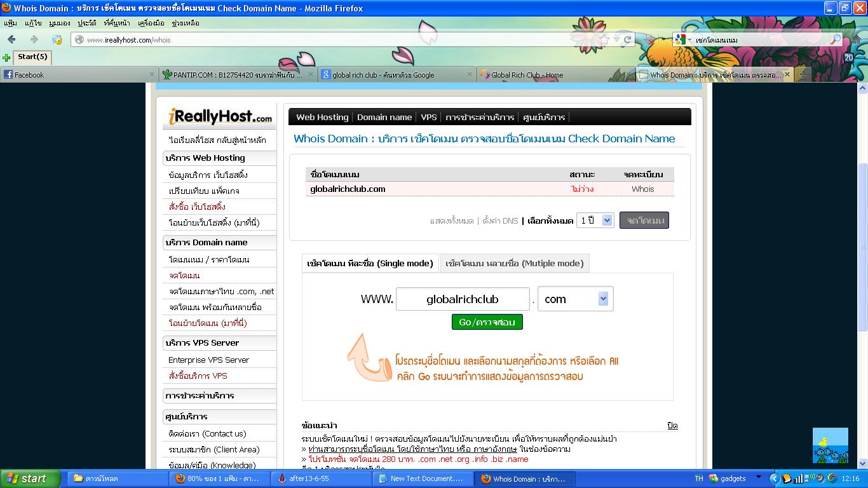
Task: Click the Firefox theme icon beside the back/forward arrows
Action: (57, 39)
